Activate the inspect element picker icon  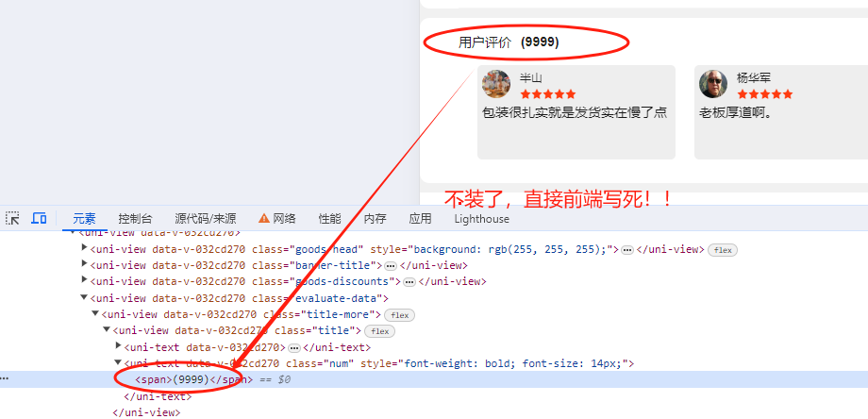coord(12,218)
